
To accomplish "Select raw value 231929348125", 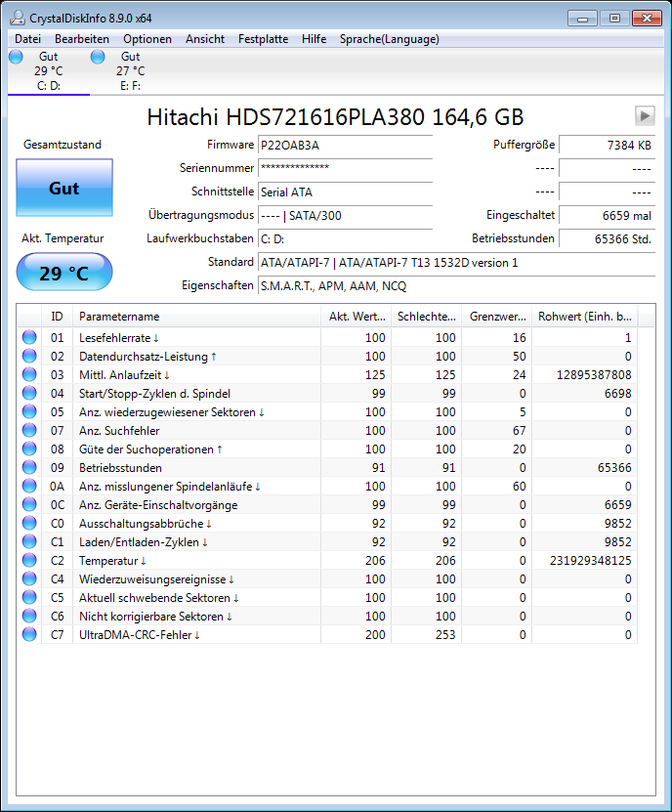I will click(x=590, y=561).
